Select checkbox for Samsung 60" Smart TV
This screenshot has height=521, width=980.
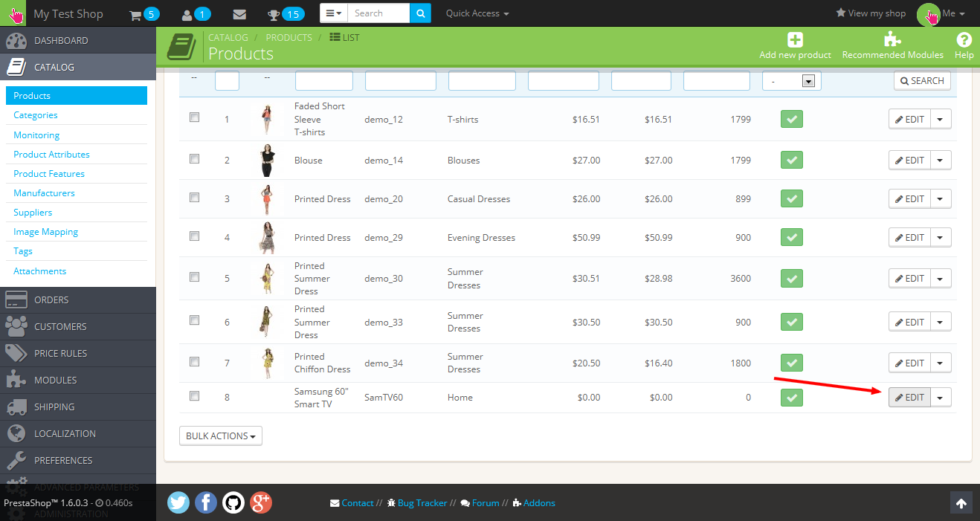tap(195, 396)
